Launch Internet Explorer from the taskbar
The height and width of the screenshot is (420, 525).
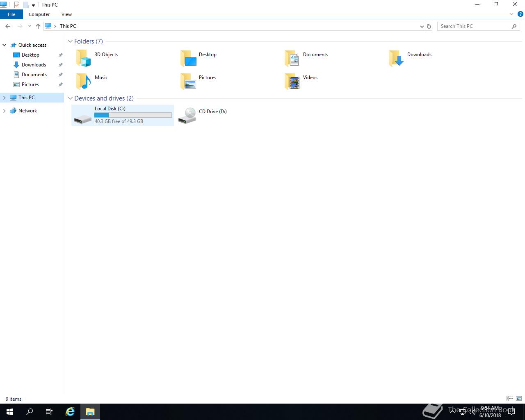point(70,412)
